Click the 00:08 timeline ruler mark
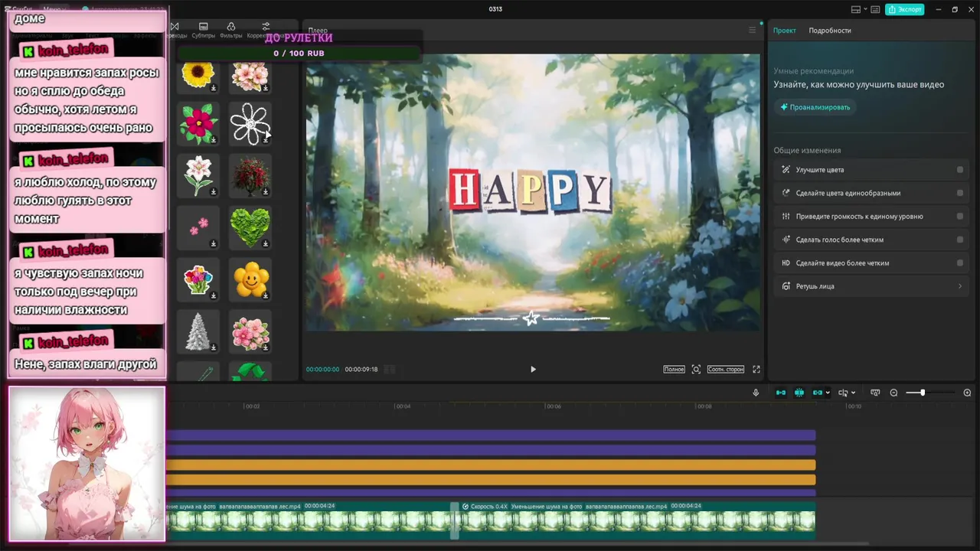Image resolution: width=980 pixels, height=551 pixels. point(704,406)
